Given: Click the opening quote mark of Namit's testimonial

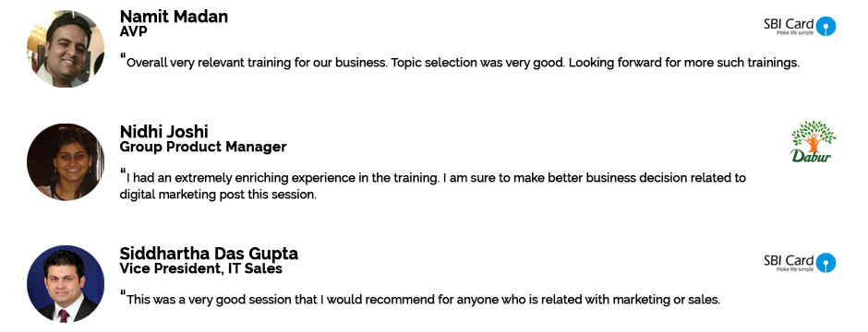Looking at the screenshot, I should [x=123, y=57].
